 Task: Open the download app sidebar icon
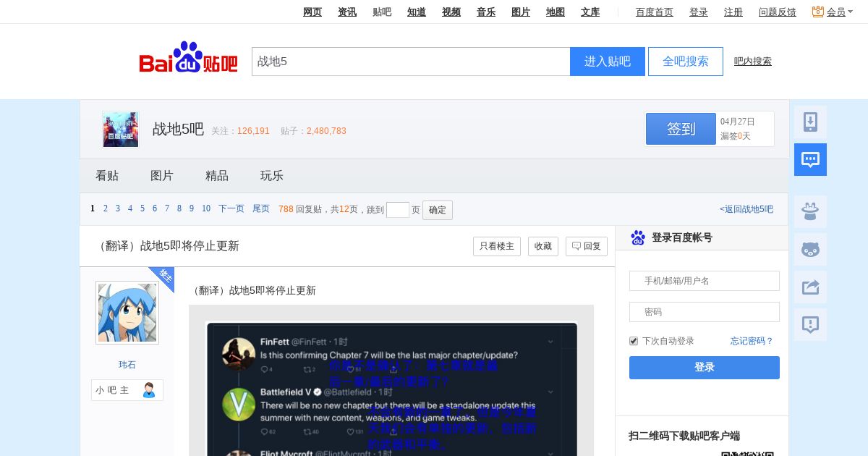click(x=810, y=122)
